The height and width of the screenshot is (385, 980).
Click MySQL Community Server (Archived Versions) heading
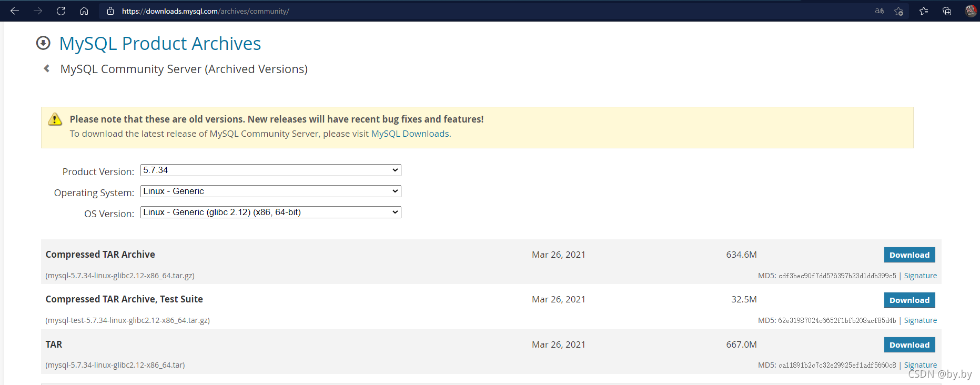[x=184, y=69]
